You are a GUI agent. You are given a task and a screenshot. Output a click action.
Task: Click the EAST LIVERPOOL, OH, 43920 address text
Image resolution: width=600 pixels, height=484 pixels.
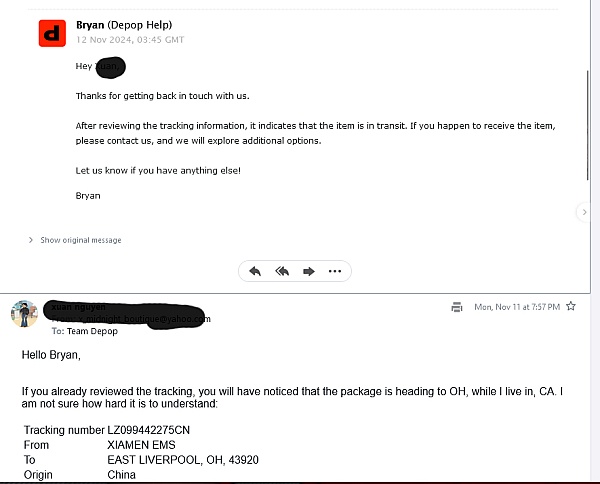[x=183, y=460]
